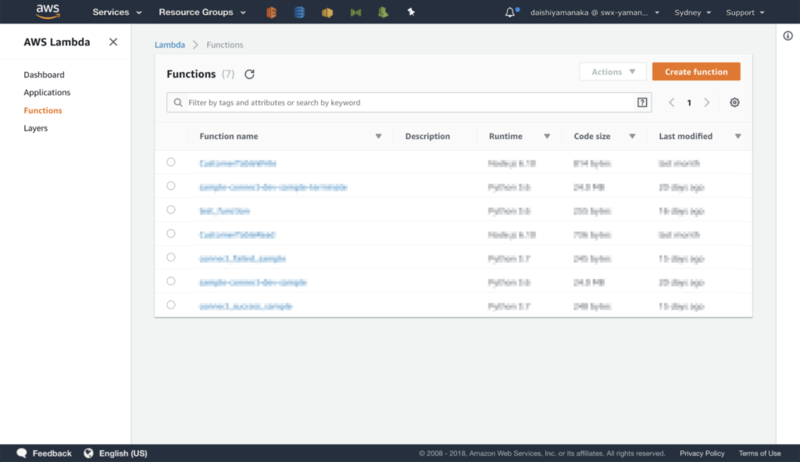Click the filter help question-mark icon
This screenshot has height=462, width=800.
[642, 102]
